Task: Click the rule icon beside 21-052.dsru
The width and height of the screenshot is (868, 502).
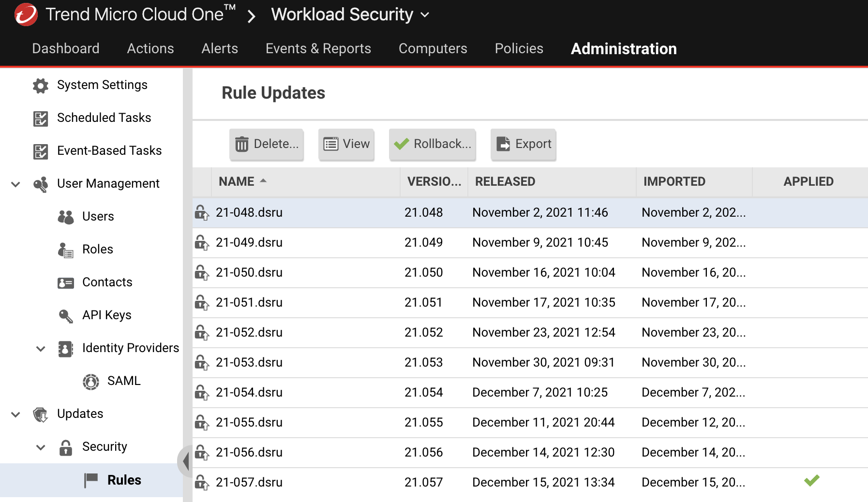Action: 202,333
